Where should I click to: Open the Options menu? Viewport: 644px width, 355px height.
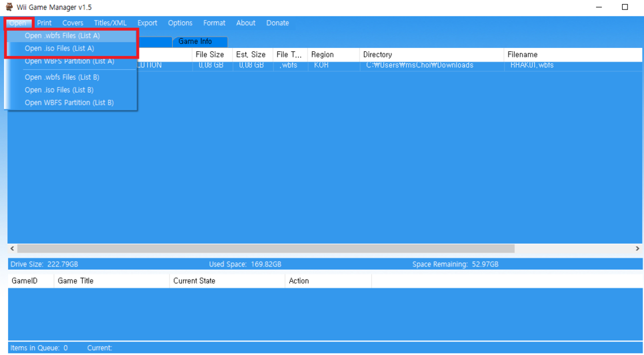point(180,23)
